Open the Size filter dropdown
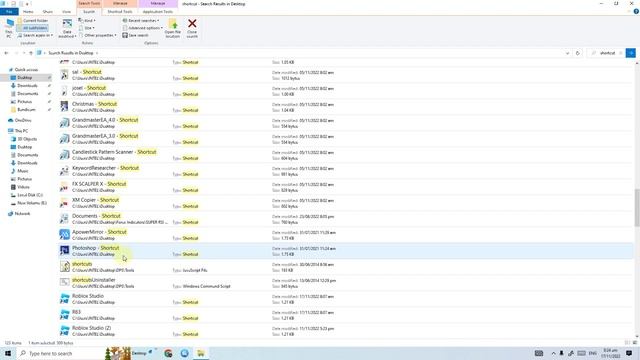 click(87, 28)
